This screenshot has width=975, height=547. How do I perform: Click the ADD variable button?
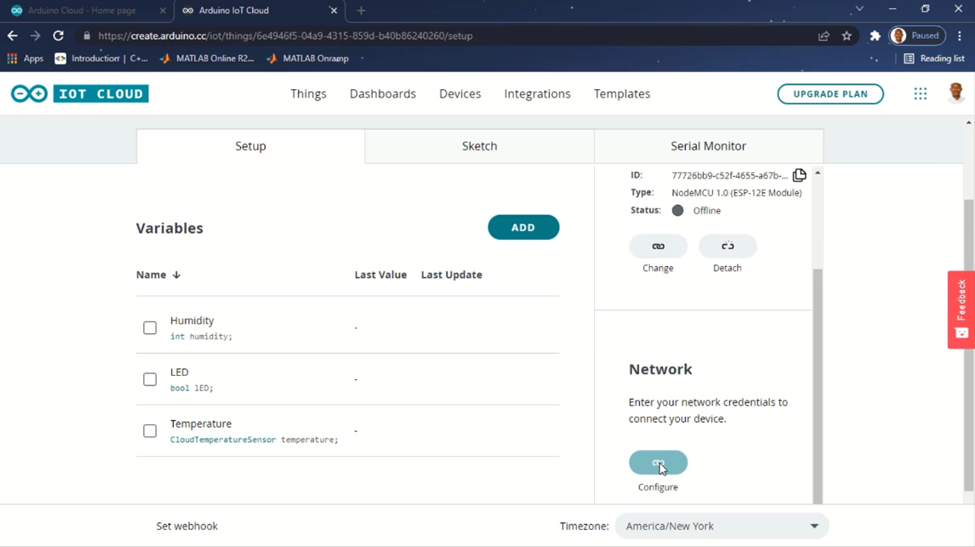pyautogui.click(x=524, y=228)
